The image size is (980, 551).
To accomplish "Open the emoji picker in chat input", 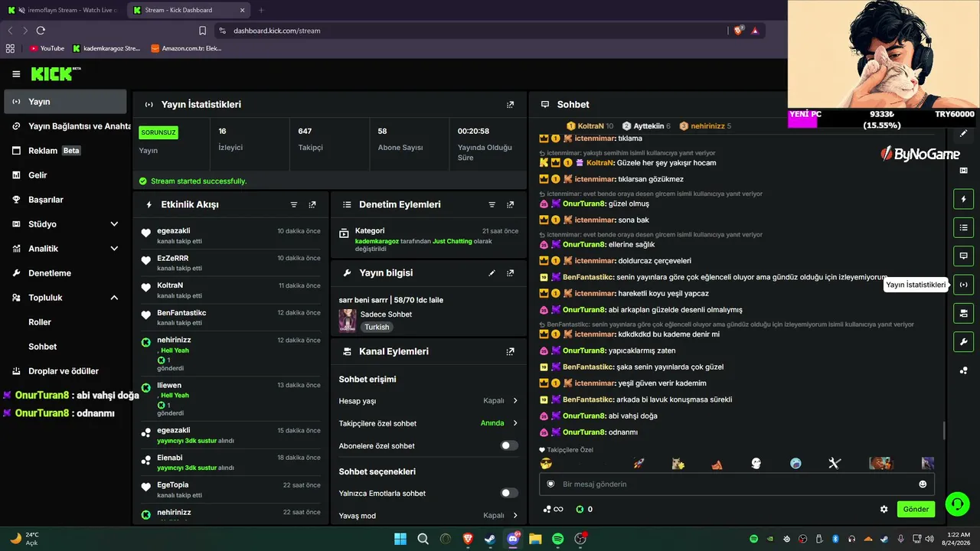I will [923, 484].
